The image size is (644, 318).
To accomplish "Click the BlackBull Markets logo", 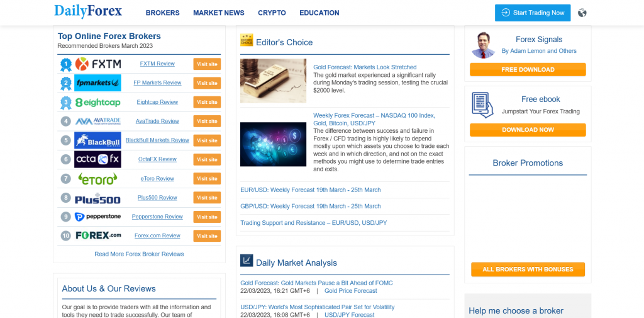I will tap(97, 140).
